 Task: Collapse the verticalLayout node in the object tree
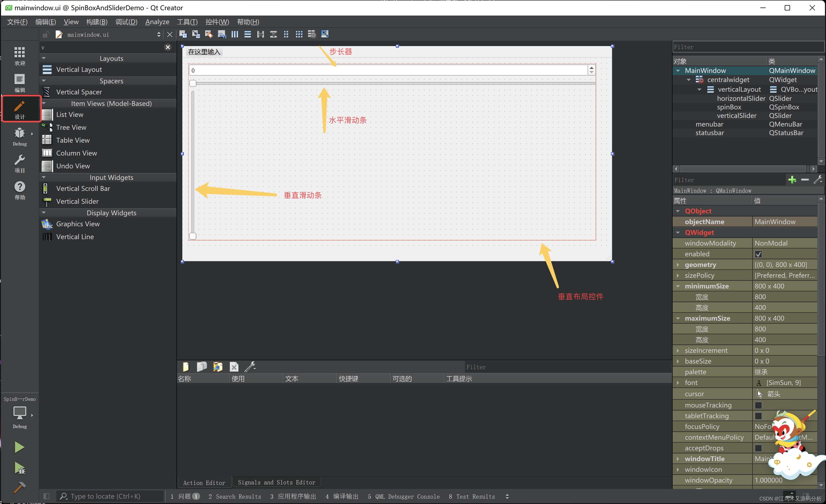699,90
